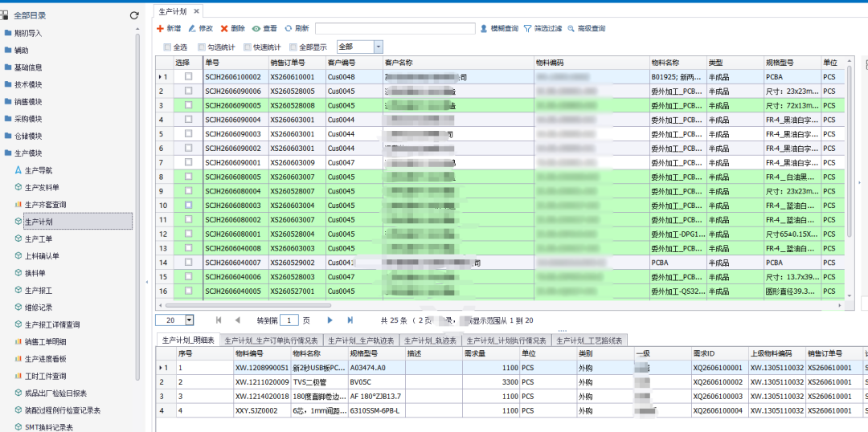The image size is (868, 432).
Task: Go to the first page arrow
Action: point(219,320)
